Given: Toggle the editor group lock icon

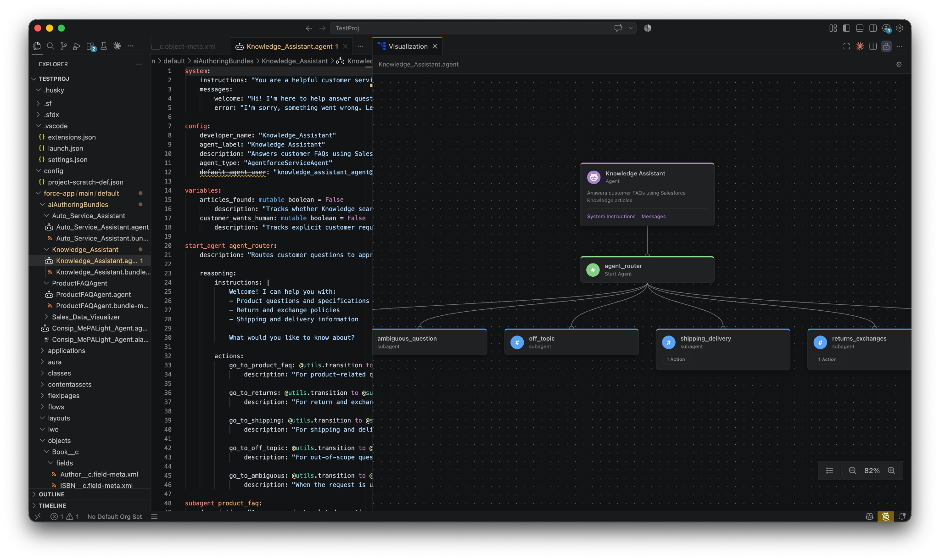Looking at the screenshot, I should (x=886, y=46).
